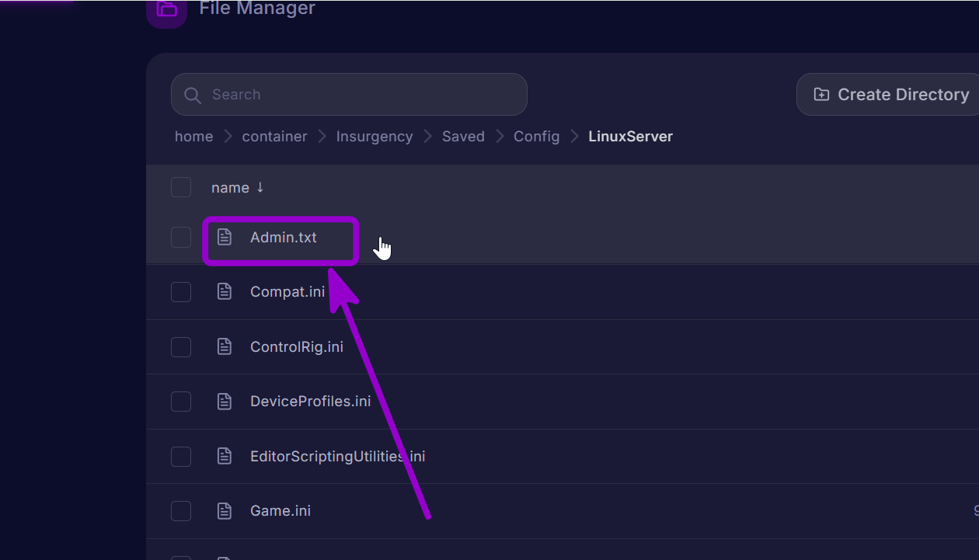
Task: Click the file icon beside DeviceProfiles.ini
Action: (225, 401)
